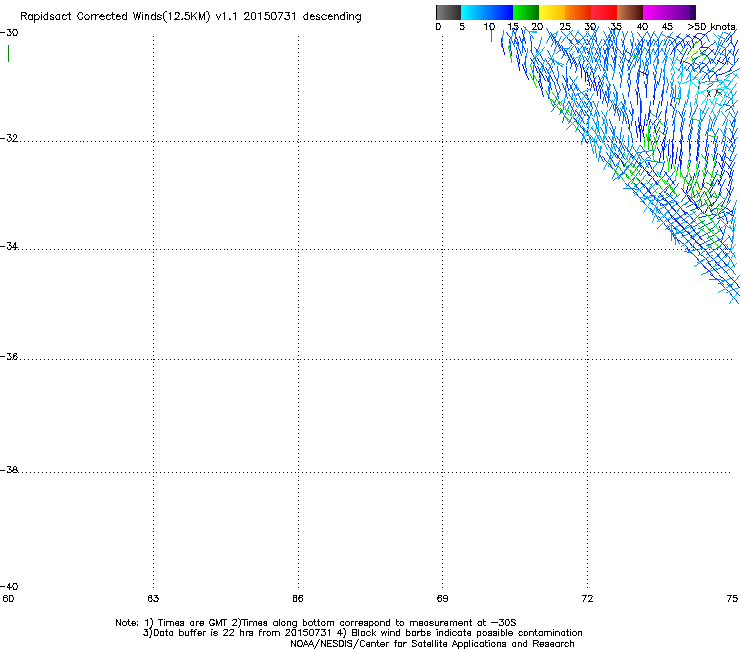Click the legend tick label '45'

coord(666,27)
